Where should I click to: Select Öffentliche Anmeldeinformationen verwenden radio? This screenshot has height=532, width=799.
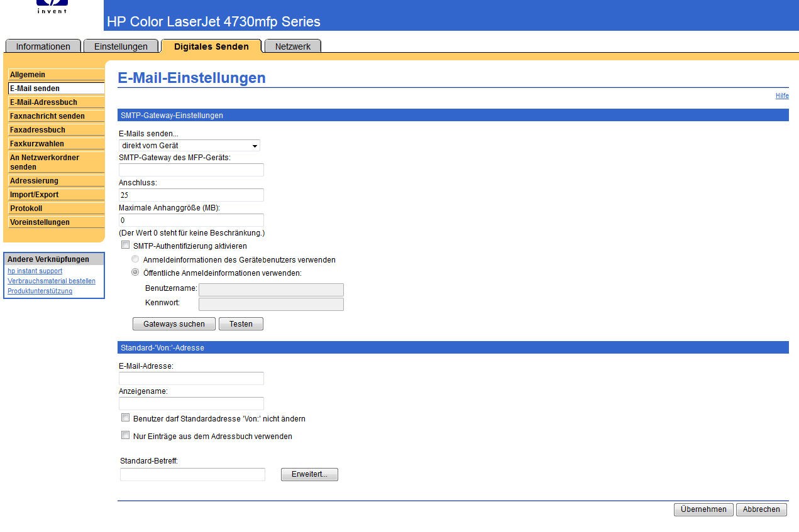coord(135,273)
